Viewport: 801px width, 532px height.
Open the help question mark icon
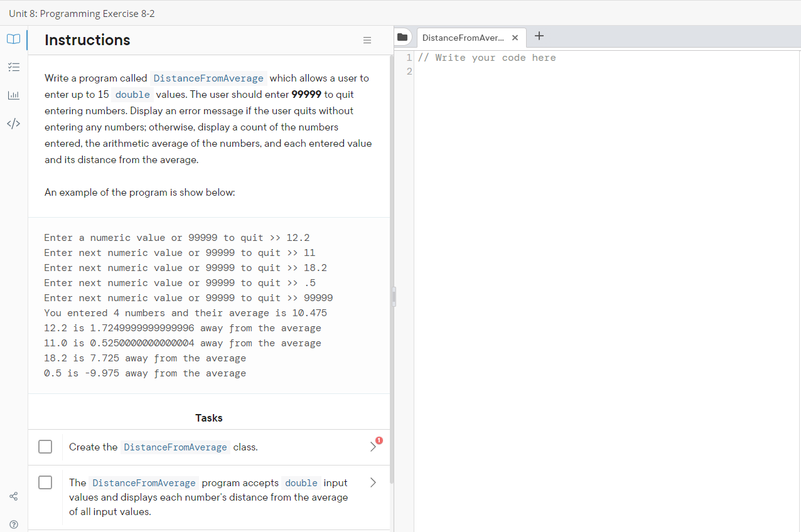pos(13,524)
